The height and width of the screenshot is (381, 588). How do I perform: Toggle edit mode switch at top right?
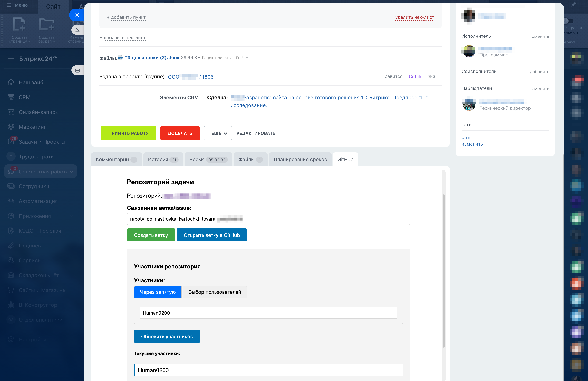point(569,21)
